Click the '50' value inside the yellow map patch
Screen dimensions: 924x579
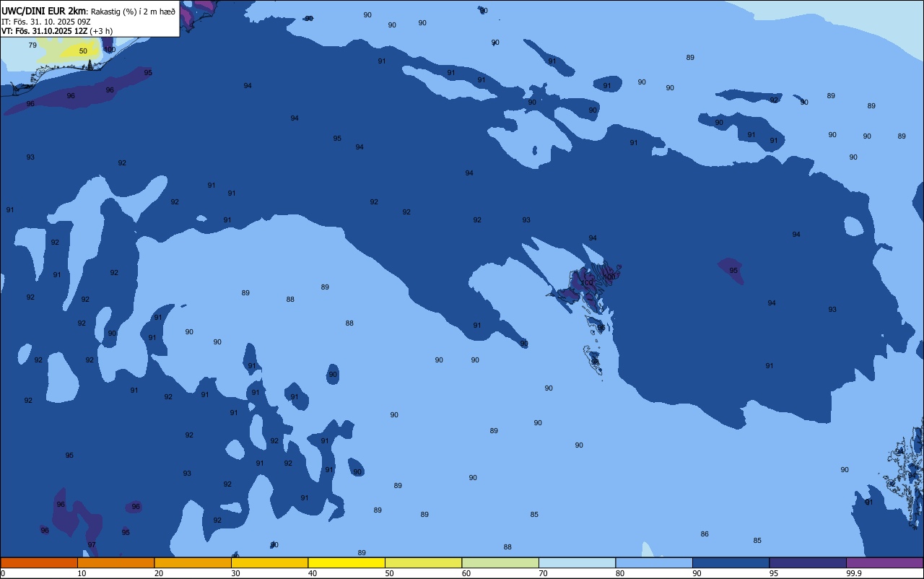click(x=83, y=51)
